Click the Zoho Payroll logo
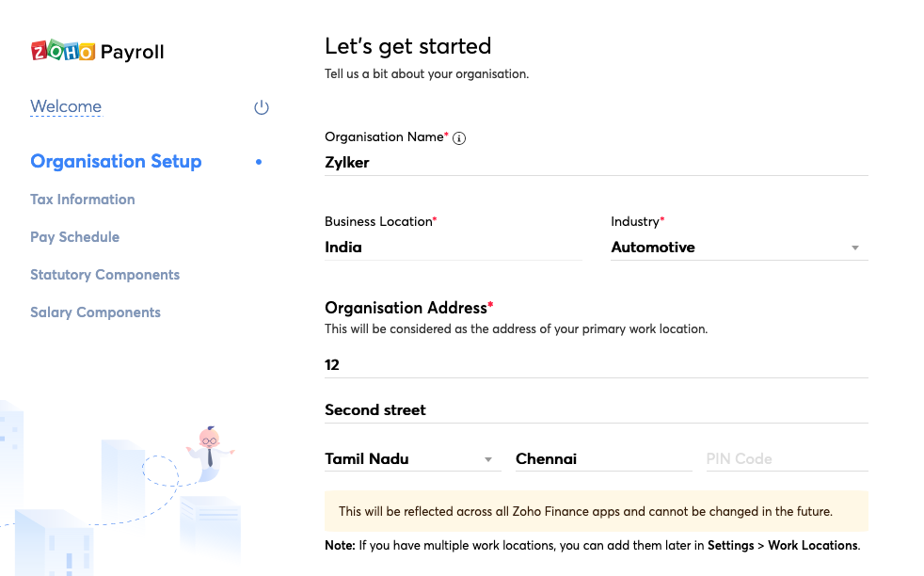 pyautogui.click(x=97, y=51)
